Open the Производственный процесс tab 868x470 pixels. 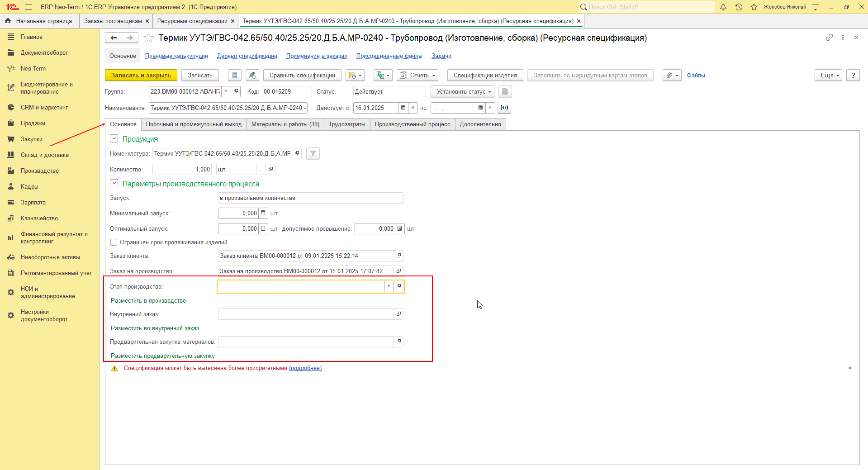[x=413, y=124]
